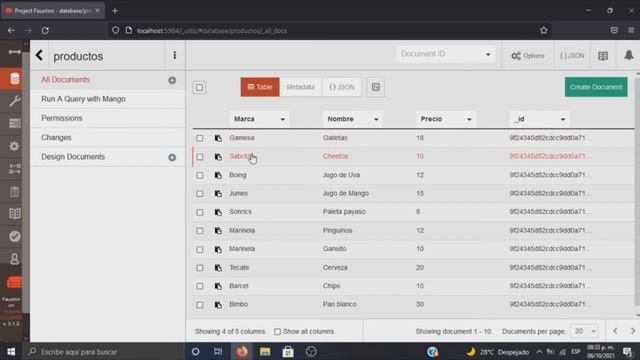Screen dimensions: 640x360
Task: Switch to the JSON view tab
Action: [342, 87]
